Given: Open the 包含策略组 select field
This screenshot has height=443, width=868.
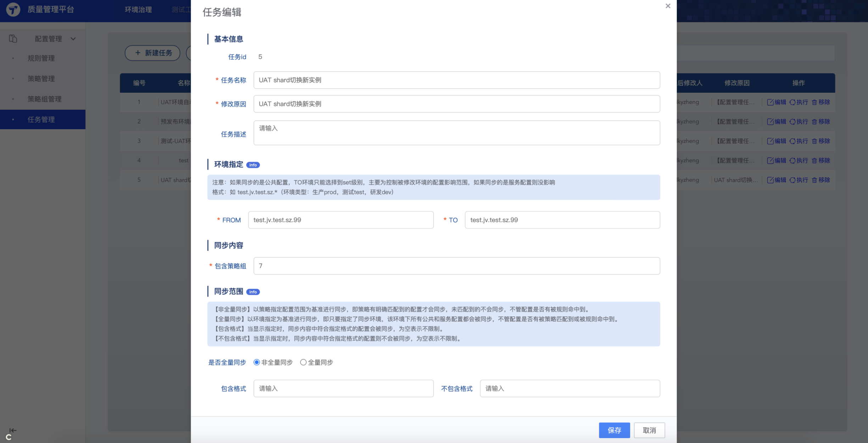Looking at the screenshot, I should click(456, 266).
